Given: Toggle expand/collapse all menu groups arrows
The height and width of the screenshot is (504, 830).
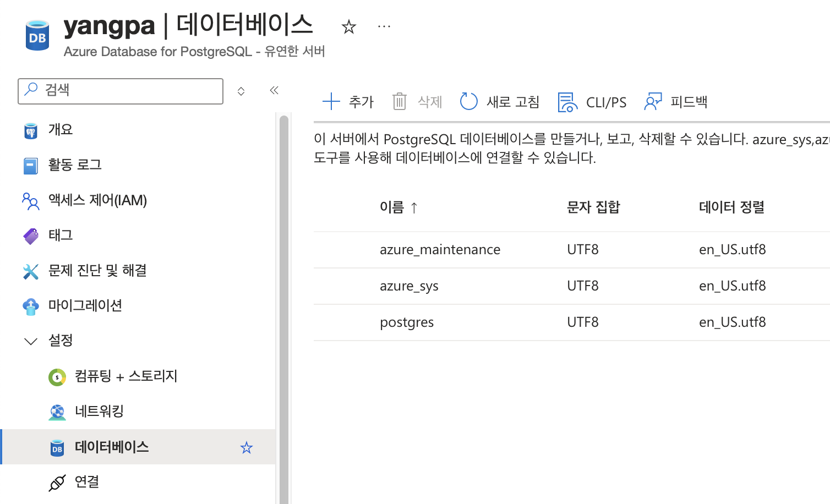Looking at the screenshot, I should pyautogui.click(x=241, y=91).
